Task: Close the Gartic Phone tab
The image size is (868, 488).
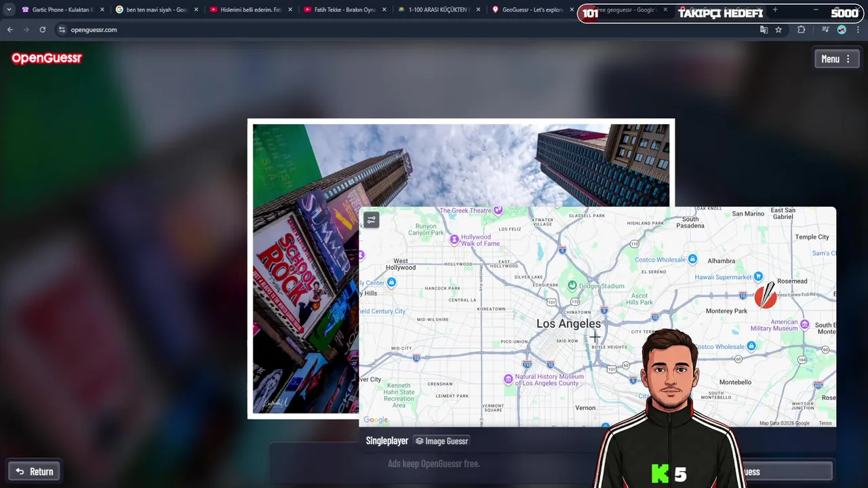Action: pyautogui.click(x=102, y=9)
